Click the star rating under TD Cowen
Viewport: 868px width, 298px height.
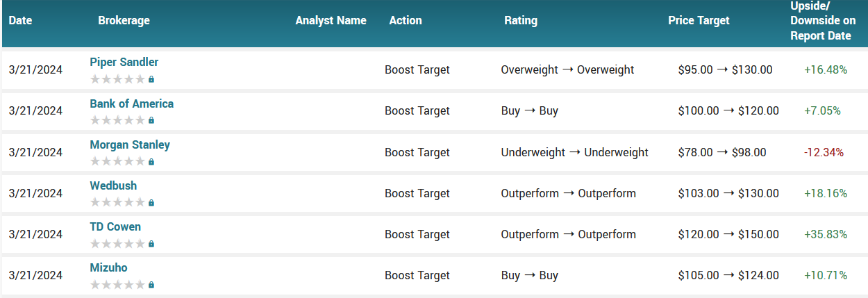117,244
